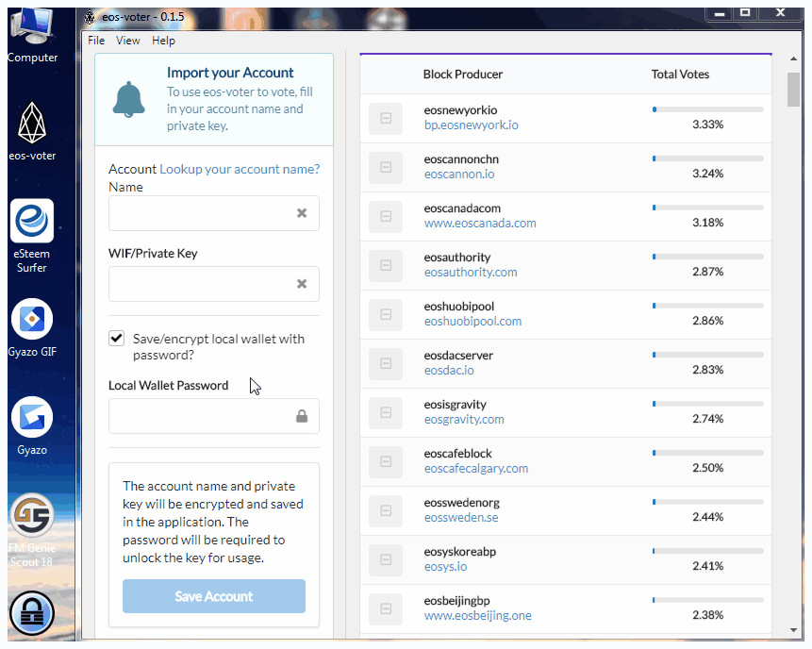Viewport: 812px width, 649px height.
Task: Open the Gyazo desktop icon
Action: click(x=32, y=426)
